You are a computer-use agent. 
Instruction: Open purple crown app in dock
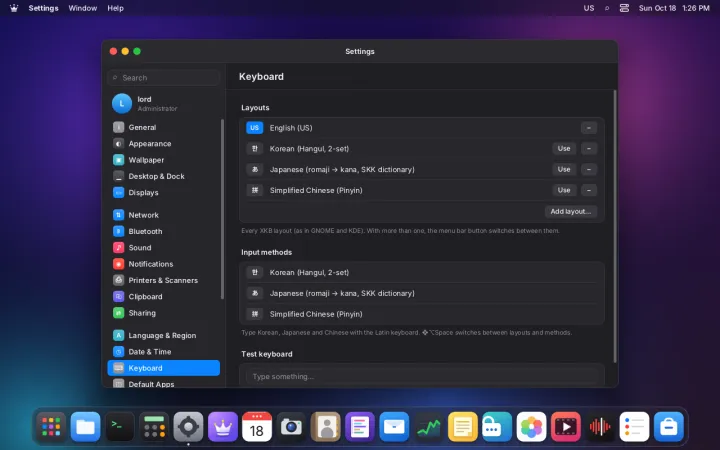223,427
